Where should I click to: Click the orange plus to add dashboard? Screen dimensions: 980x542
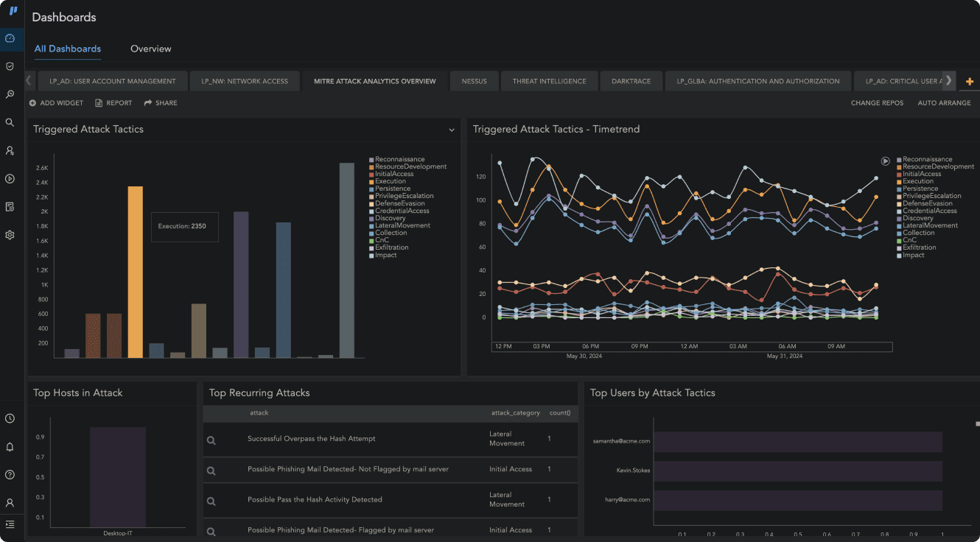(969, 81)
